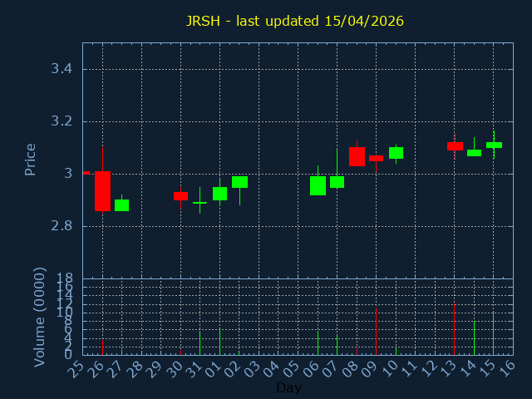
Task: Click the green volume bar on day 01
Action: coord(219,341)
